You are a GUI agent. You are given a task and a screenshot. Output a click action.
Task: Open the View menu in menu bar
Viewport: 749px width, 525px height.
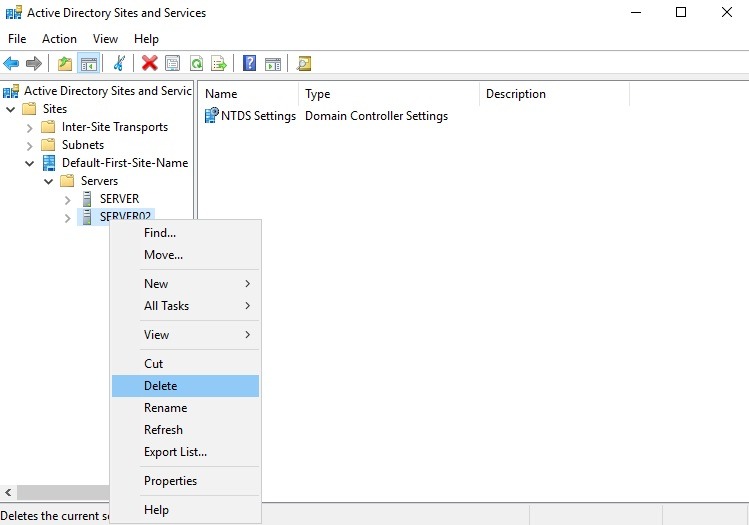pos(105,39)
